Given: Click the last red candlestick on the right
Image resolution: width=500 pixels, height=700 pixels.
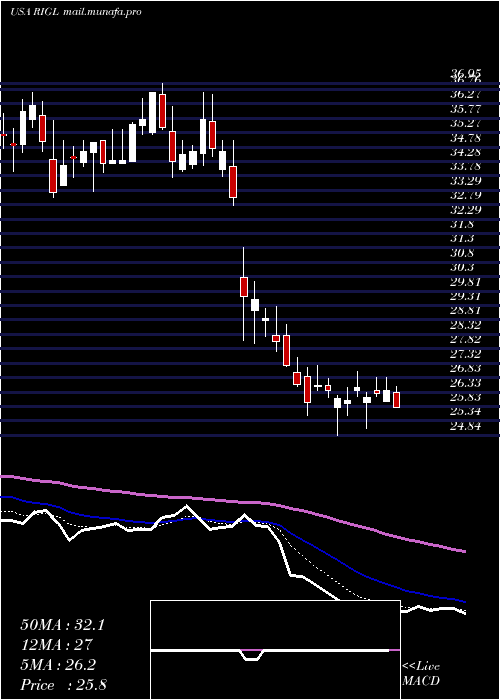Looking at the screenshot, I should [396, 400].
